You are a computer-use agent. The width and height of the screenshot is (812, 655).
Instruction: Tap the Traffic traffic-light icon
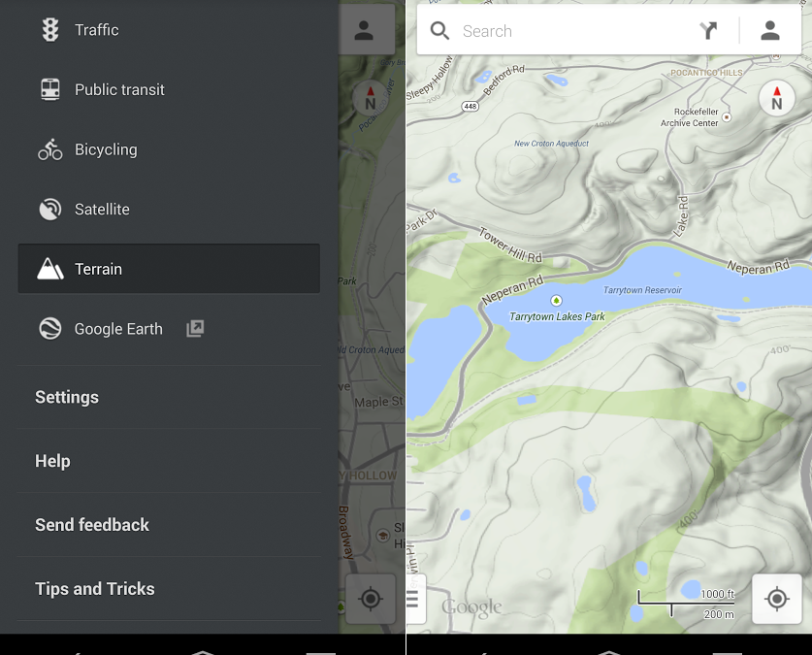50,30
